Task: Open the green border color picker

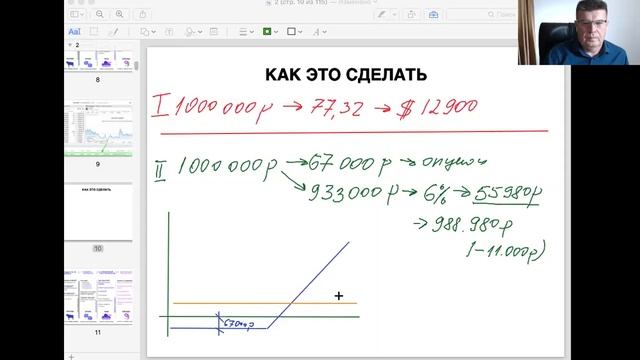Action: (271, 31)
